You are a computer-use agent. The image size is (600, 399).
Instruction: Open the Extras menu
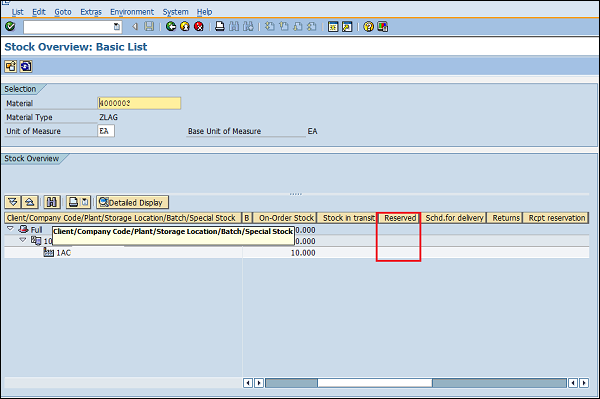click(91, 12)
